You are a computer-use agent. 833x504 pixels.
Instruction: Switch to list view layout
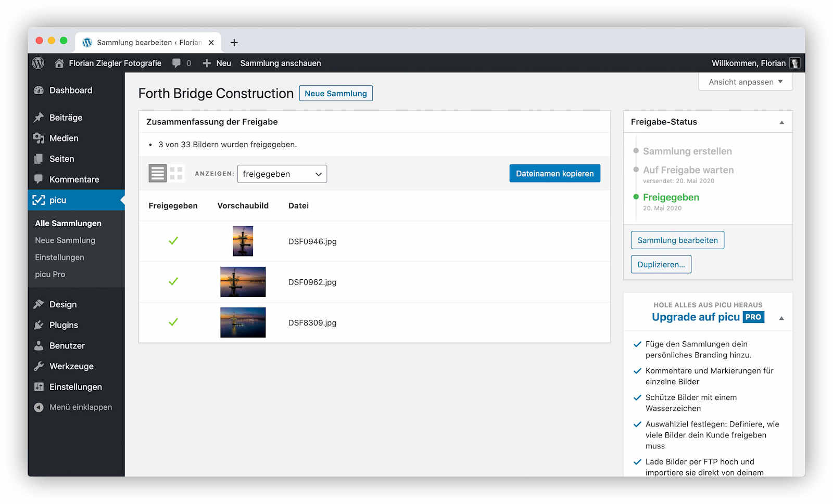pos(157,173)
